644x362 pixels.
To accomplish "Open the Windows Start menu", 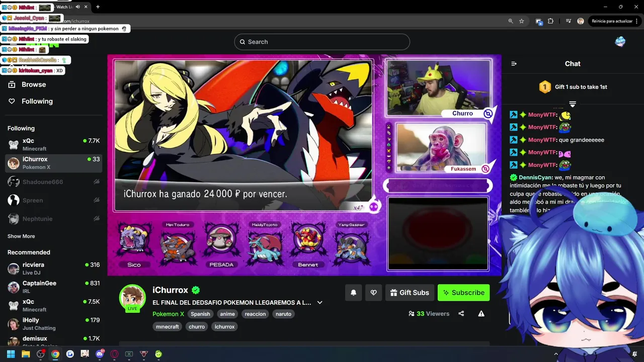I will (11, 354).
